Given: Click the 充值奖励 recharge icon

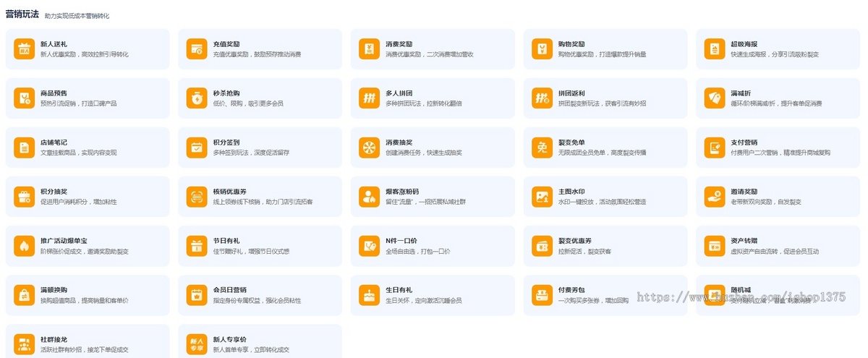Looking at the screenshot, I should tap(197, 49).
